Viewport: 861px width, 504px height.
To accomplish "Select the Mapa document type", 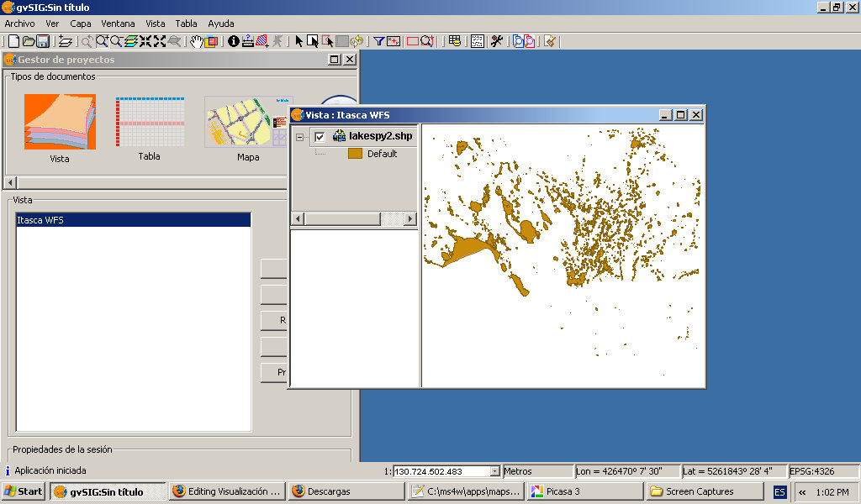I will [x=248, y=129].
